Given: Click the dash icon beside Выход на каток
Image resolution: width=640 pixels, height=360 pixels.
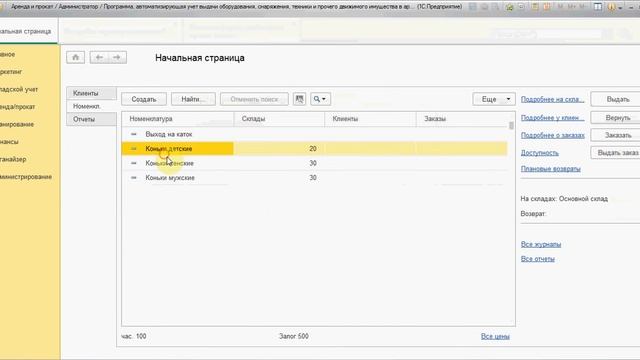Looking at the screenshot, I should 133,134.
